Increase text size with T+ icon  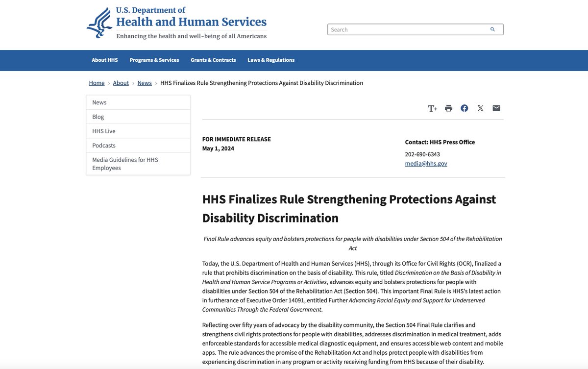tap(432, 108)
